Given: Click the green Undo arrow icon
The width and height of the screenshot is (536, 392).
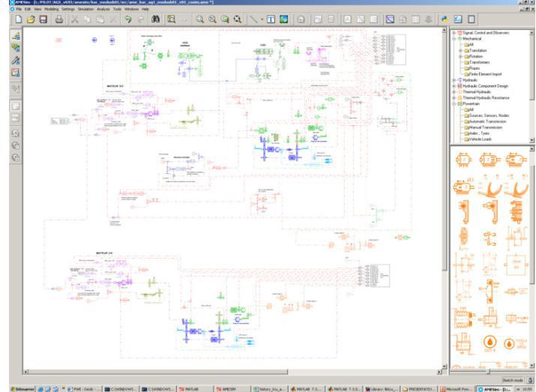Looking at the screenshot, I should (128, 19).
